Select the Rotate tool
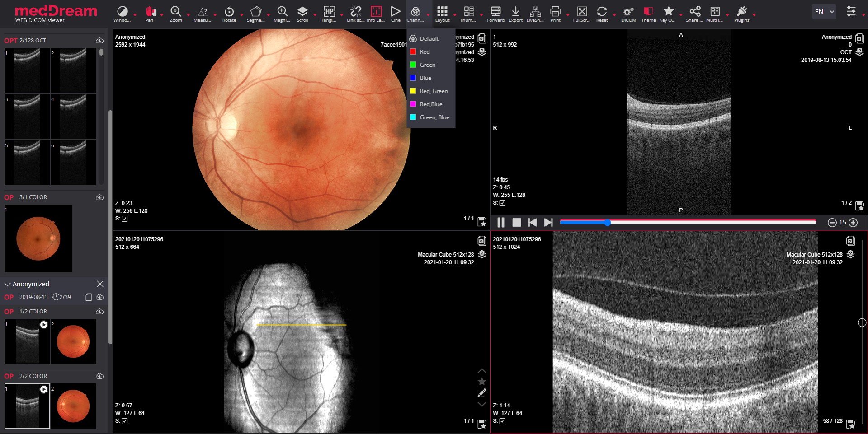Viewport: 868px width, 434px height. click(x=229, y=14)
